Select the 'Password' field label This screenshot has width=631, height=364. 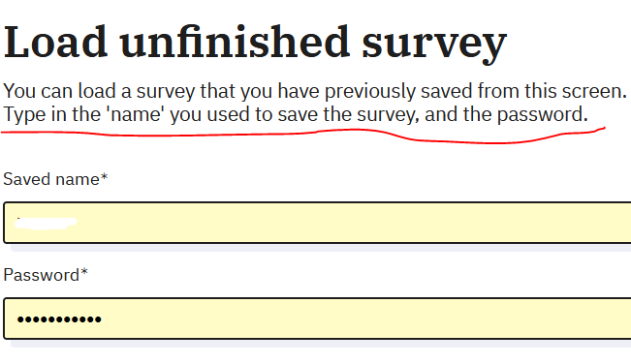(41, 275)
